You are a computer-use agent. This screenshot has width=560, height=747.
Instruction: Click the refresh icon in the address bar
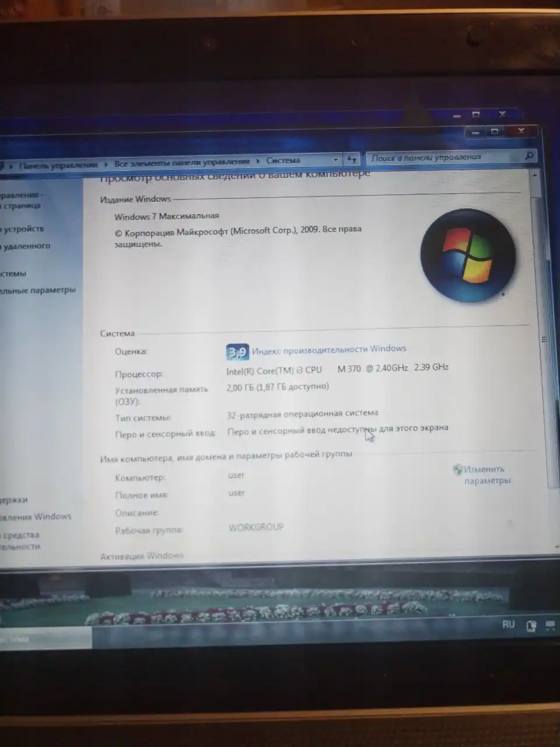point(351,159)
